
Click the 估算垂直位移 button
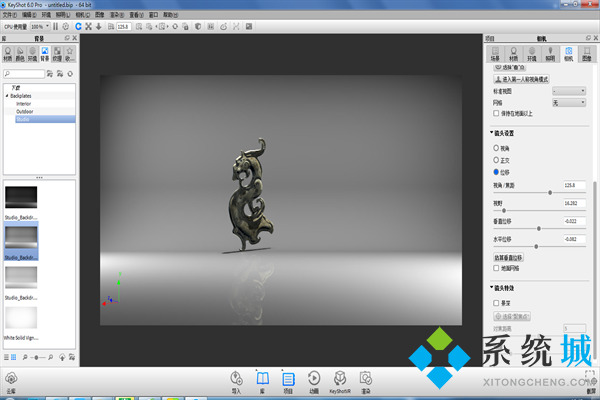pyautogui.click(x=510, y=257)
